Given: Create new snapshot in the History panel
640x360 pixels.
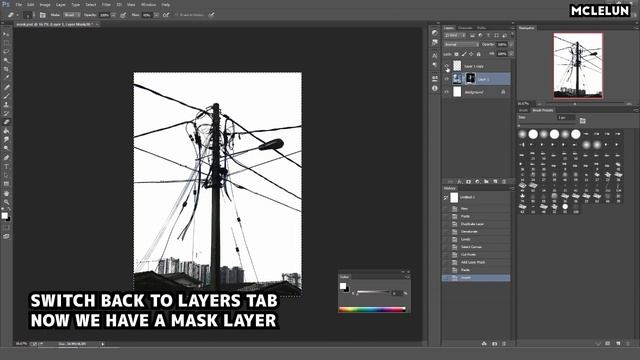Looking at the screenshot, I should click(495, 344).
